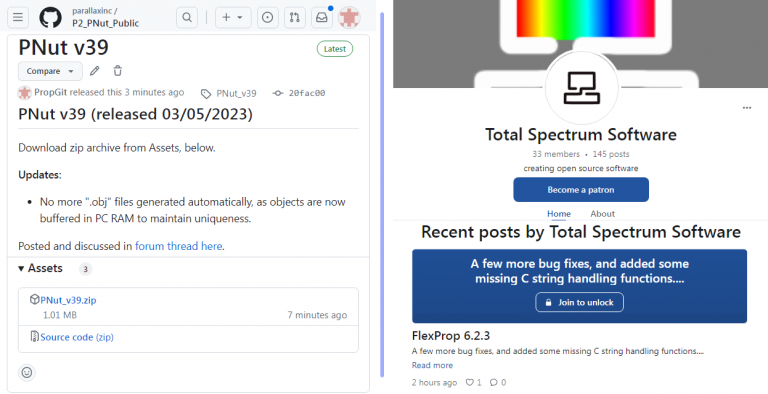The image size is (768, 394).
Task: Click the 145 posts count text
Action: [x=611, y=154]
